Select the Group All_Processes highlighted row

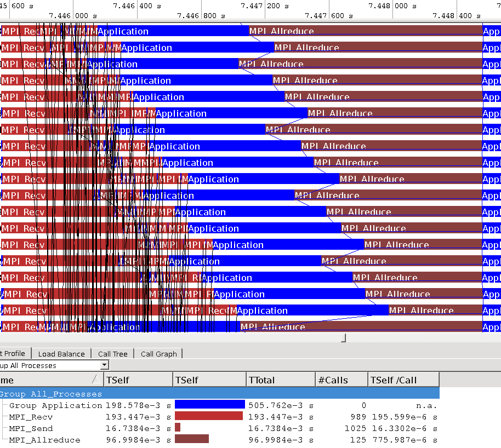click(x=219, y=394)
